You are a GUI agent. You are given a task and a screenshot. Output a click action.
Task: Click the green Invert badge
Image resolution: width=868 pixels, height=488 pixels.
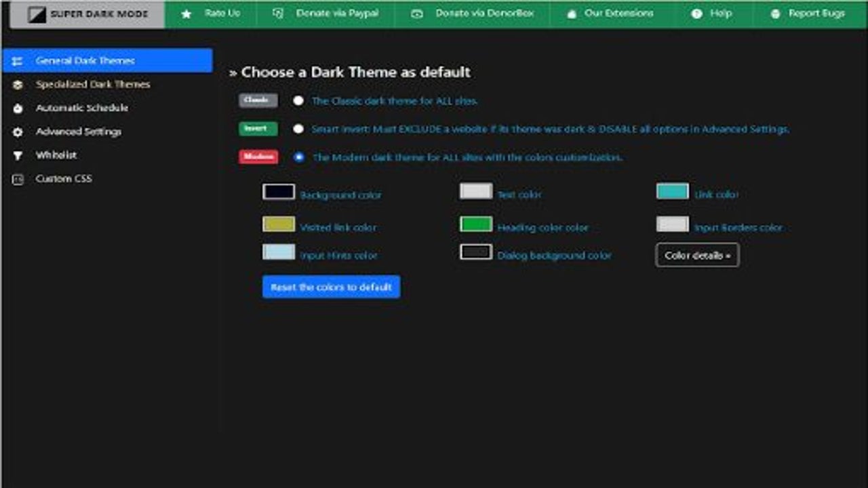258,128
